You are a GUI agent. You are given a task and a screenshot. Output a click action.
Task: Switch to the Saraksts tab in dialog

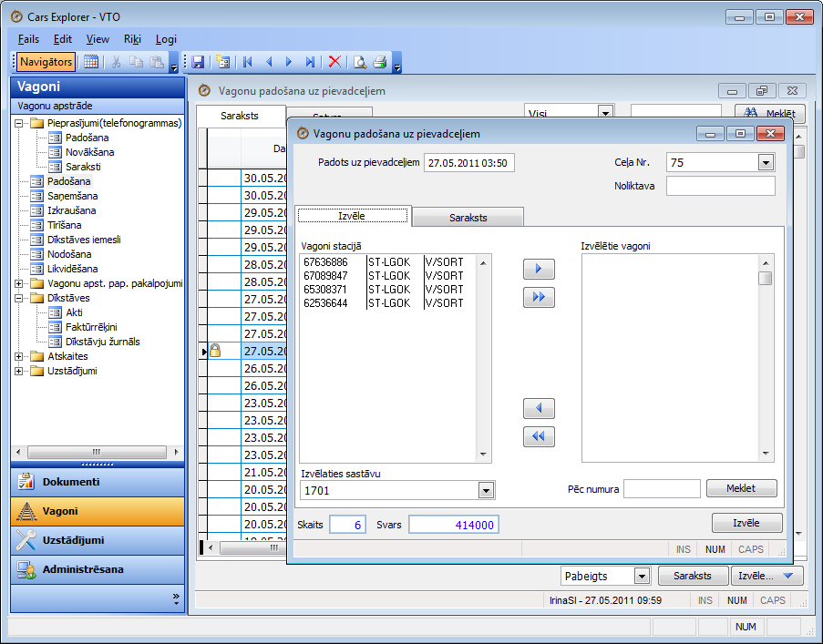pos(468,218)
